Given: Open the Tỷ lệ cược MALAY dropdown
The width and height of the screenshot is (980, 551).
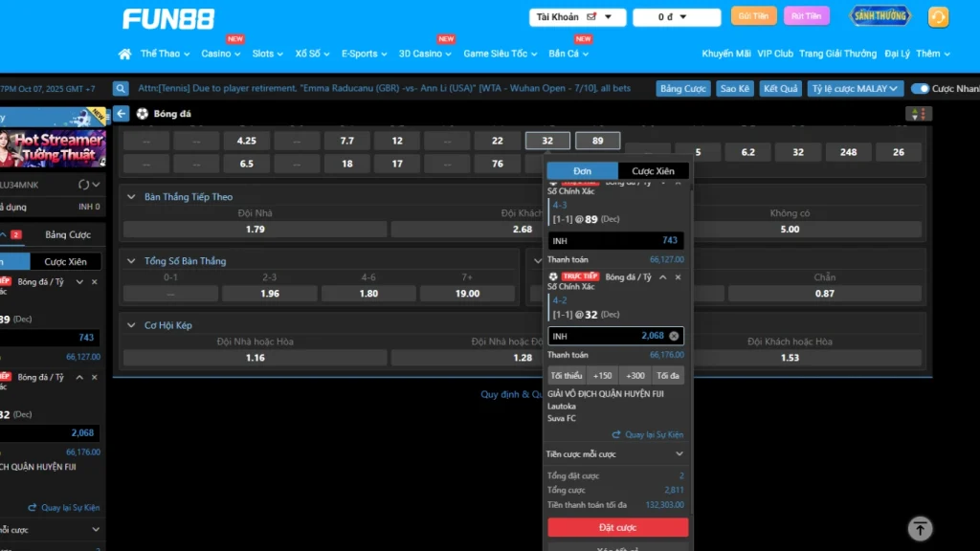Looking at the screenshot, I should pos(856,89).
